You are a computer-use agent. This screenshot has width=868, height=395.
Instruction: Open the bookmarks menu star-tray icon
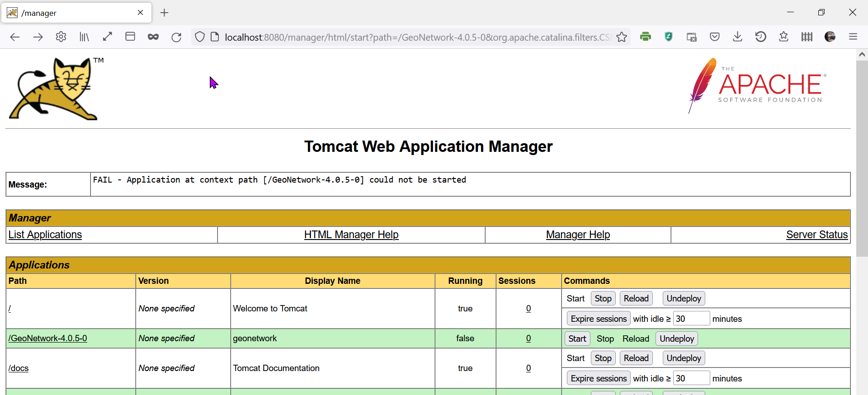pyautogui.click(x=784, y=37)
